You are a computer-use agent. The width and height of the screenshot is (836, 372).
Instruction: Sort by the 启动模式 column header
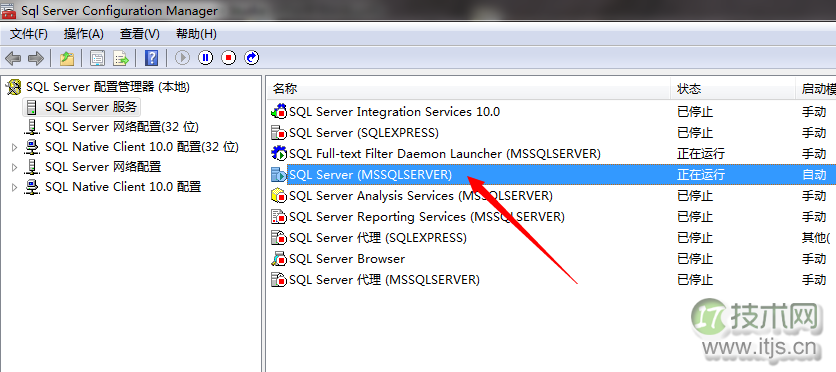(x=816, y=88)
